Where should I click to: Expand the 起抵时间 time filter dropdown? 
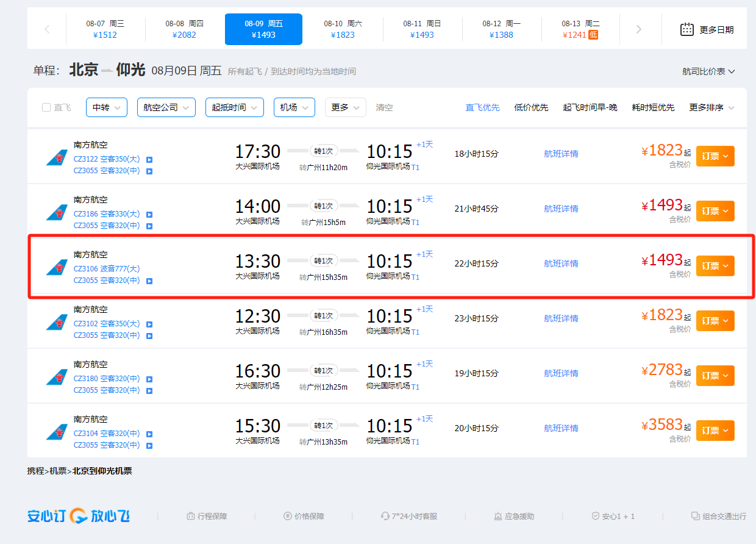234,107
